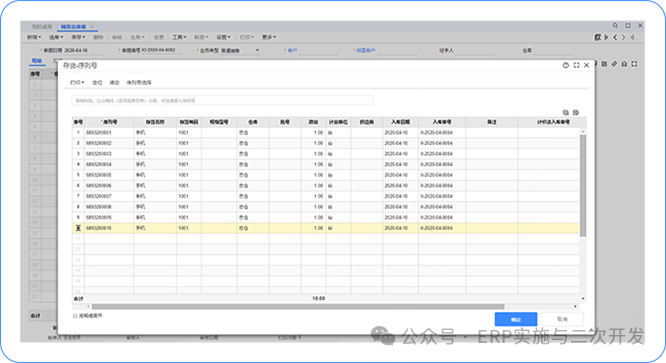Maximize the 存货-序列号 dialog

point(576,65)
